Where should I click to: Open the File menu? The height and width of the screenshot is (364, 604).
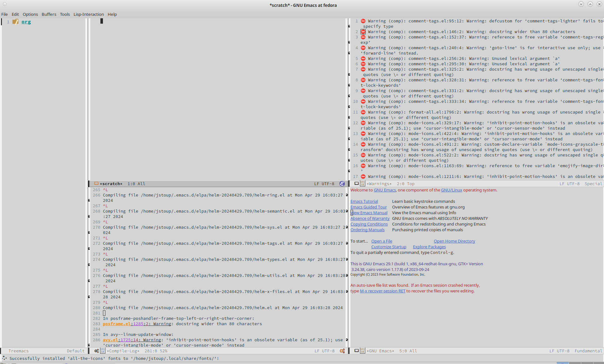[x=4, y=14]
